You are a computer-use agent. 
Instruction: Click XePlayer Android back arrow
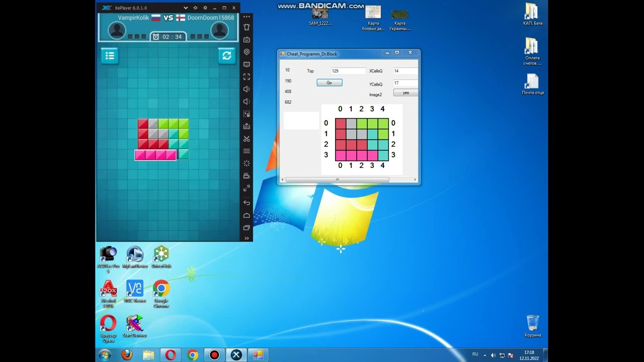pyautogui.click(x=247, y=203)
